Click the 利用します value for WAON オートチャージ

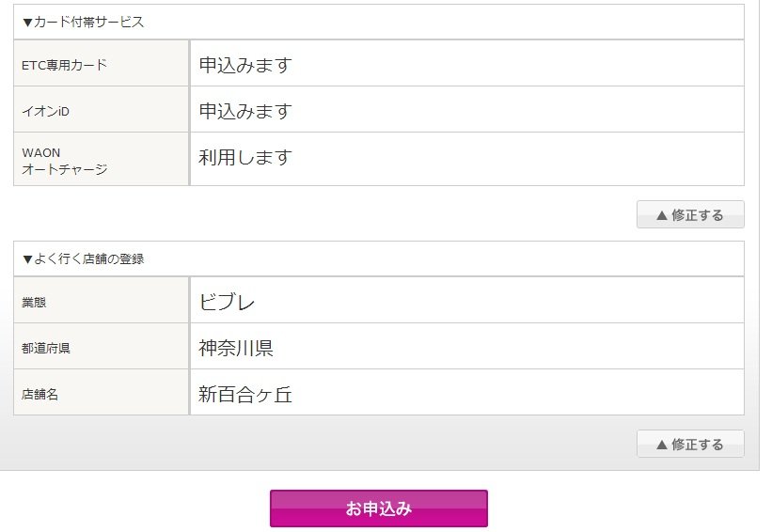click(245, 158)
